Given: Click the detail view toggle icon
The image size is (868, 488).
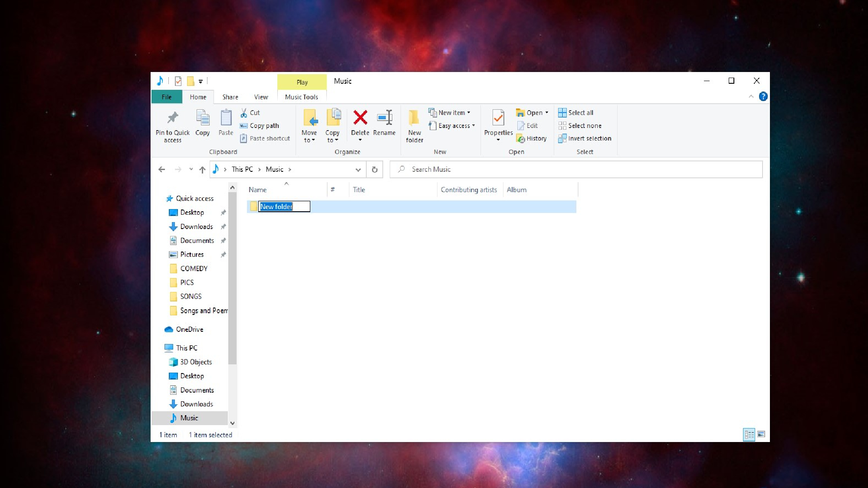Looking at the screenshot, I should pos(749,434).
